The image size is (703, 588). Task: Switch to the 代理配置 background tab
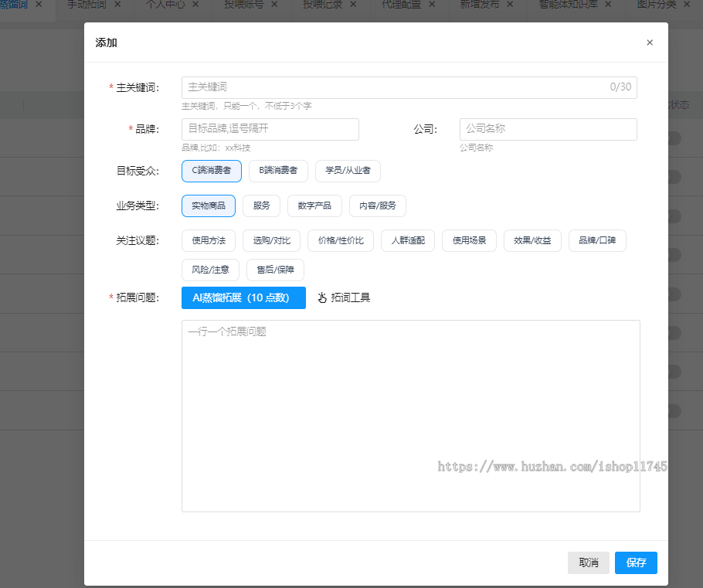pos(401,5)
